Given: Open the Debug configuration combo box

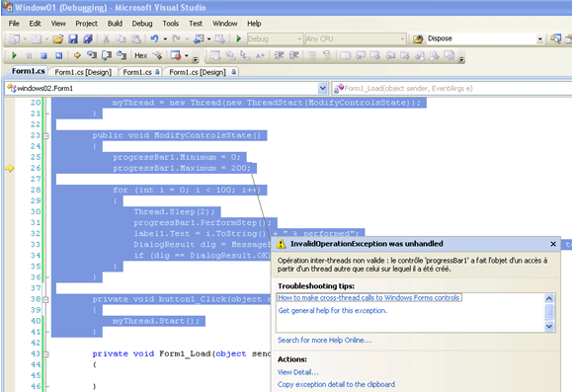Looking at the screenshot, I should point(275,39).
